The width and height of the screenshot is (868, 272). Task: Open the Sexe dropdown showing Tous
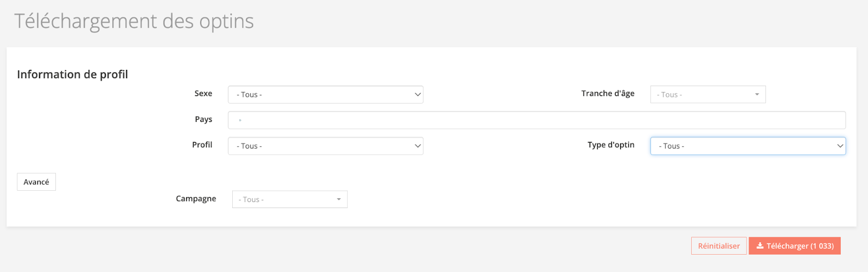(x=325, y=95)
